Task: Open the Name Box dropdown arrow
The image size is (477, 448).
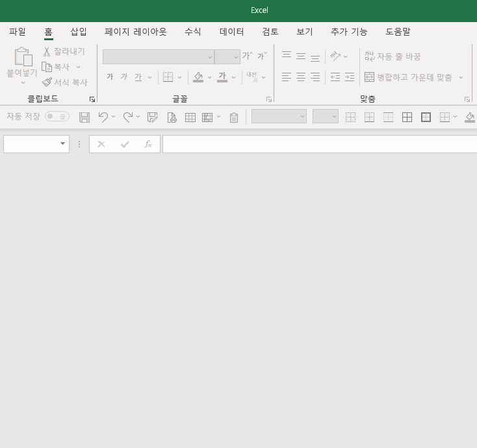Action: coord(62,143)
